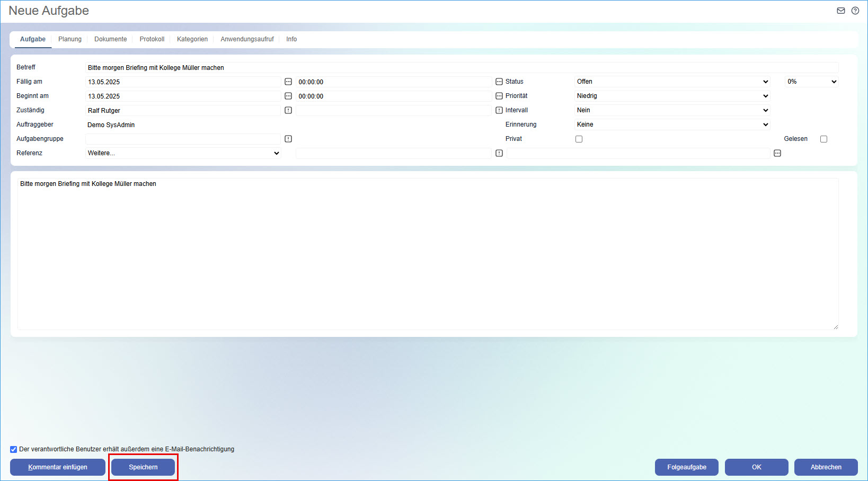The height and width of the screenshot is (481, 868).
Task: Click lookup icon beside Referenz middle field
Action: [499, 153]
